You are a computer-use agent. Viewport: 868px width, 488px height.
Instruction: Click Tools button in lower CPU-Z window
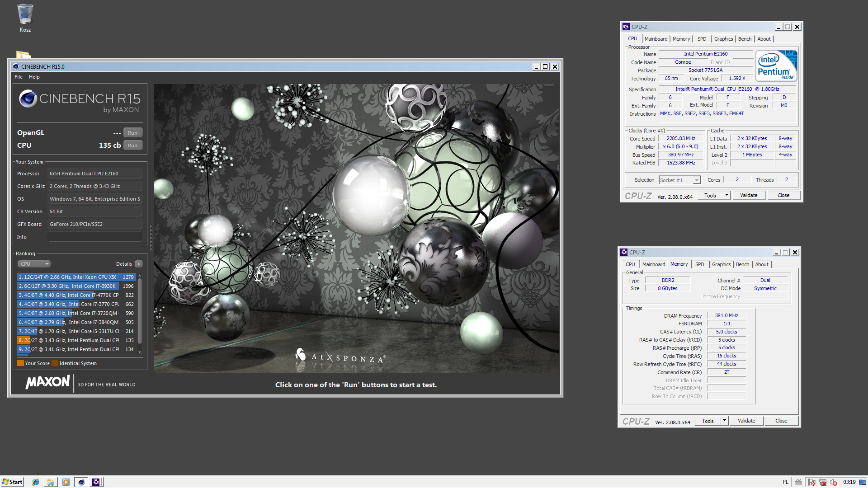tap(708, 421)
